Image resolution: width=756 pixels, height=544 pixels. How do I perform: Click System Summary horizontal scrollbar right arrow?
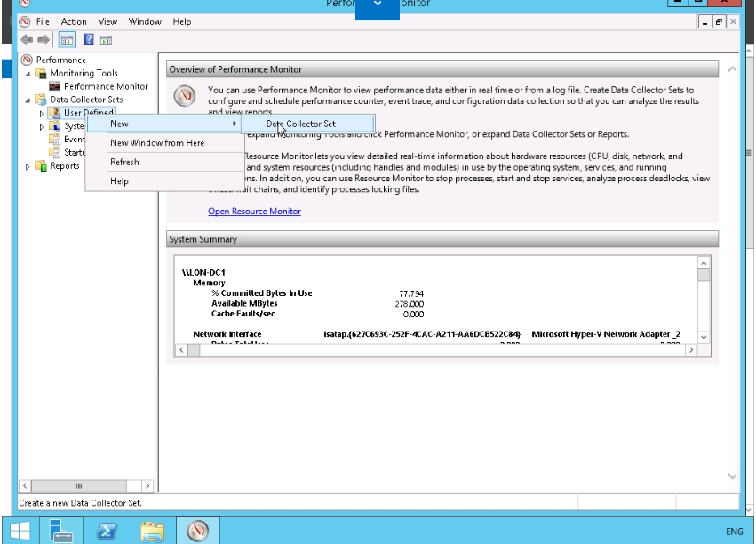(x=691, y=350)
